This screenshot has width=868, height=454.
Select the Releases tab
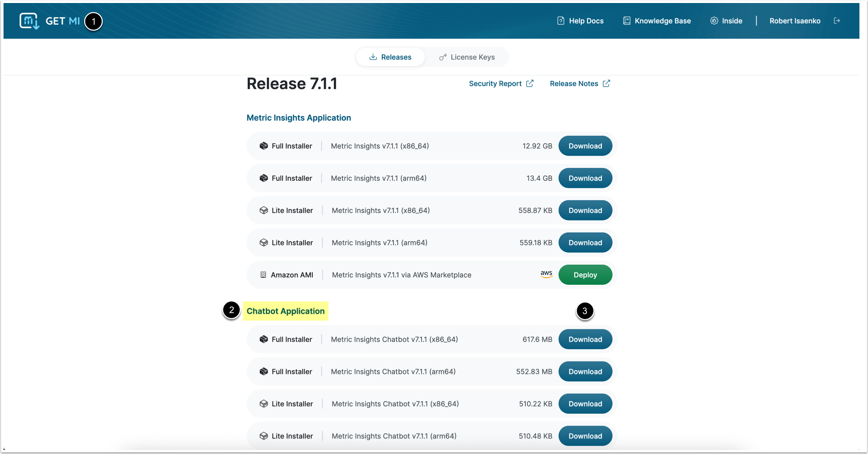pos(390,57)
